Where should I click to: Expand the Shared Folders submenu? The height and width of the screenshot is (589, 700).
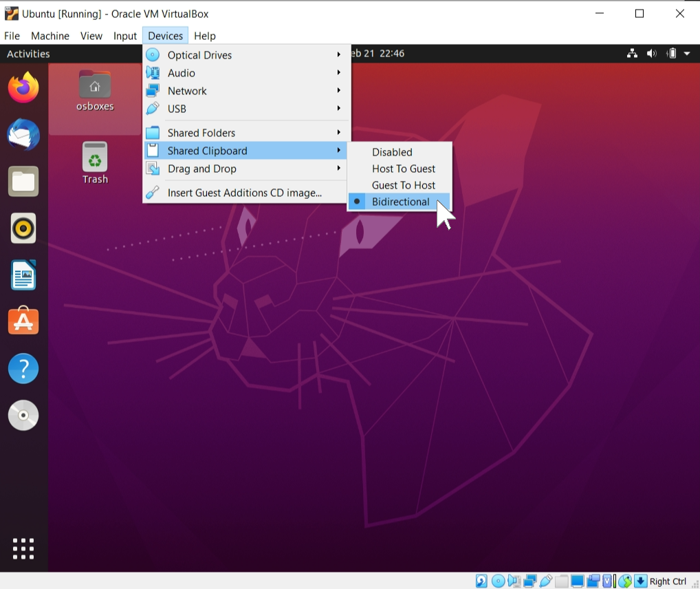[245, 133]
